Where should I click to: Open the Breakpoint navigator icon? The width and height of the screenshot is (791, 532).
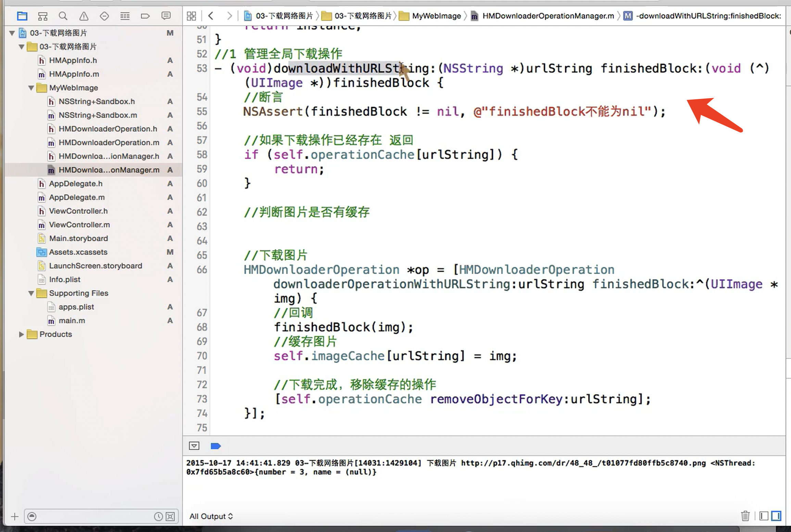coord(145,16)
